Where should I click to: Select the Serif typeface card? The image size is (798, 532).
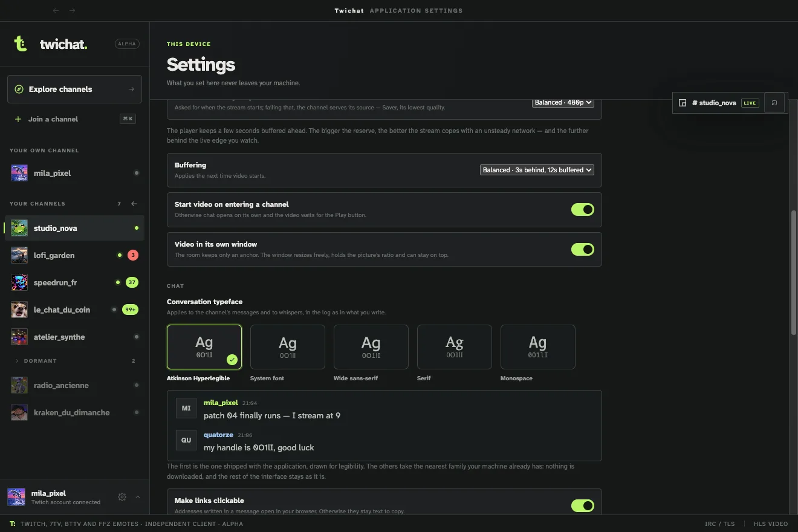point(455,347)
